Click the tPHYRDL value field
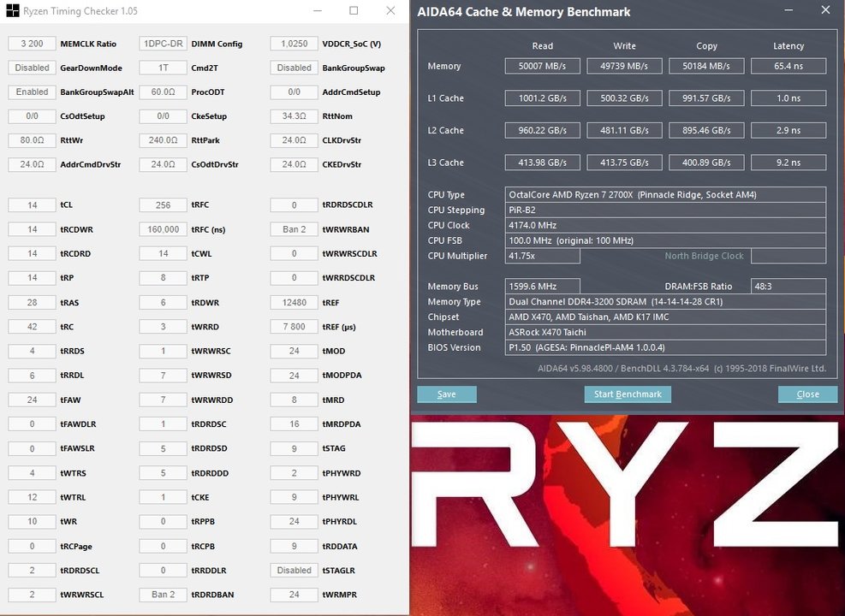This screenshot has height=616, width=845. [x=294, y=522]
